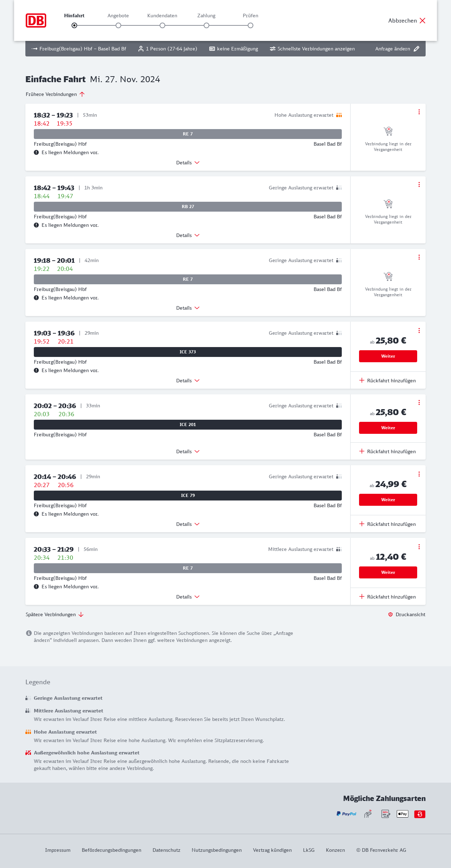The height and width of the screenshot is (868, 451).
Task: Open Schnellste Verbindungen anzeigen filter
Action: tap(312, 49)
